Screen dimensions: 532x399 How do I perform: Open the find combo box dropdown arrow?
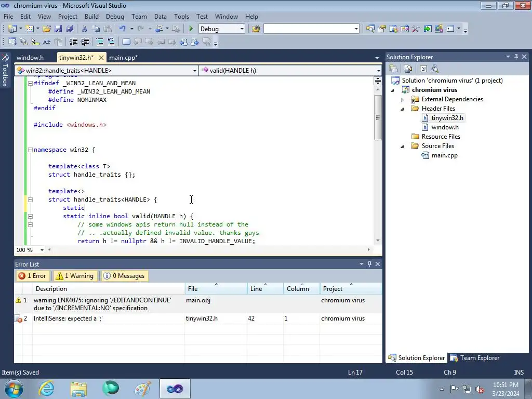click(356, 29)
